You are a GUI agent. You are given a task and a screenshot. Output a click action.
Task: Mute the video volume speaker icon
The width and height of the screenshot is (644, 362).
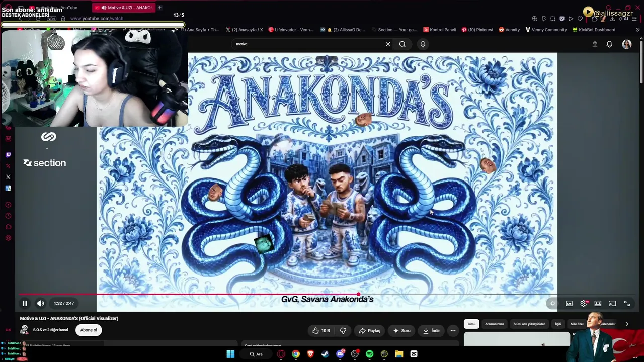click(41, 303)
